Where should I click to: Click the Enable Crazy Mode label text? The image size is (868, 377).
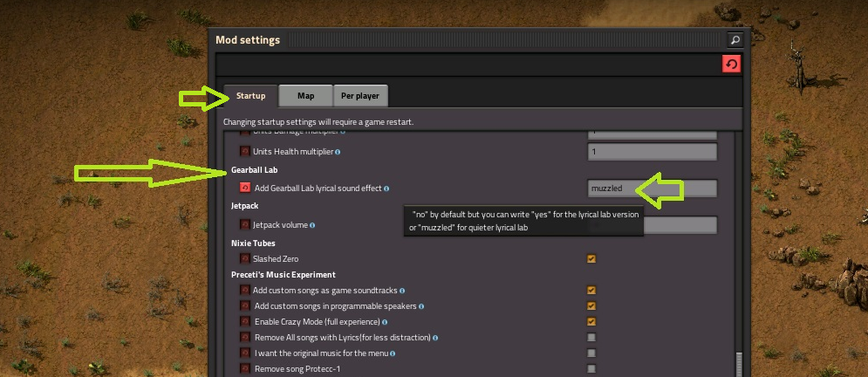coord(317,322)
